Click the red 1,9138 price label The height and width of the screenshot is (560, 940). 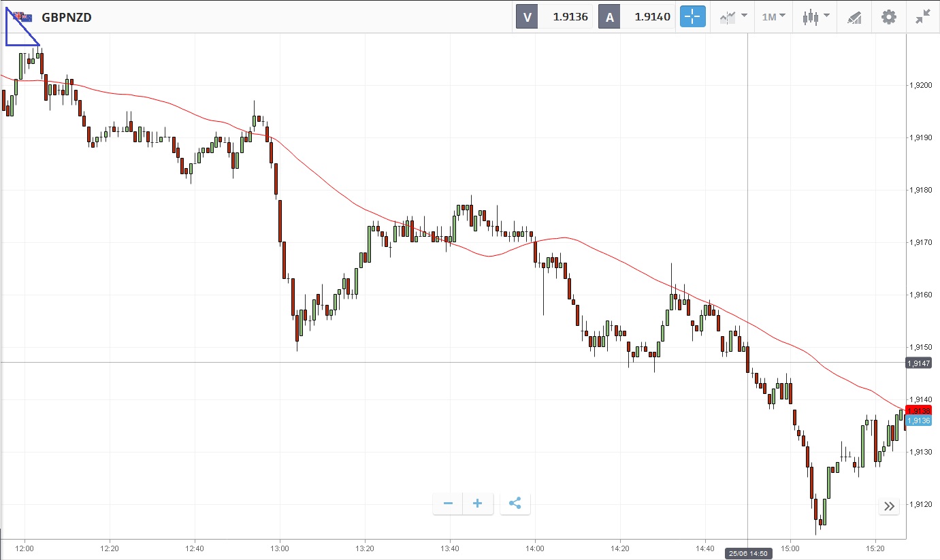click(918, 410)
